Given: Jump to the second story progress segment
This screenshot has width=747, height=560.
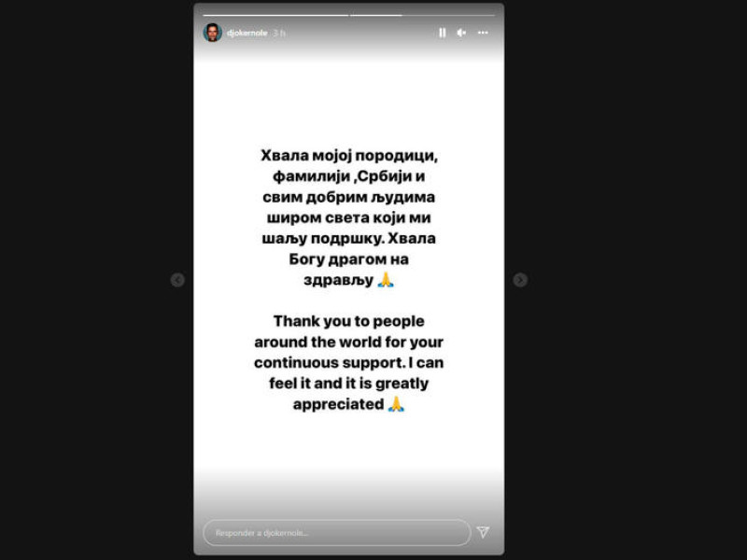Looking at the screenshot, I should point(423,15).
